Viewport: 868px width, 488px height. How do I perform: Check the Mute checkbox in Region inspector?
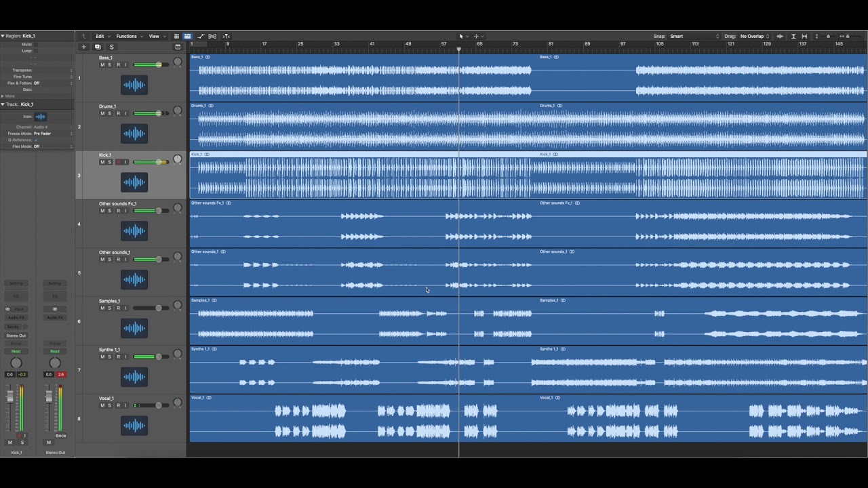click(x=35, y=44)
